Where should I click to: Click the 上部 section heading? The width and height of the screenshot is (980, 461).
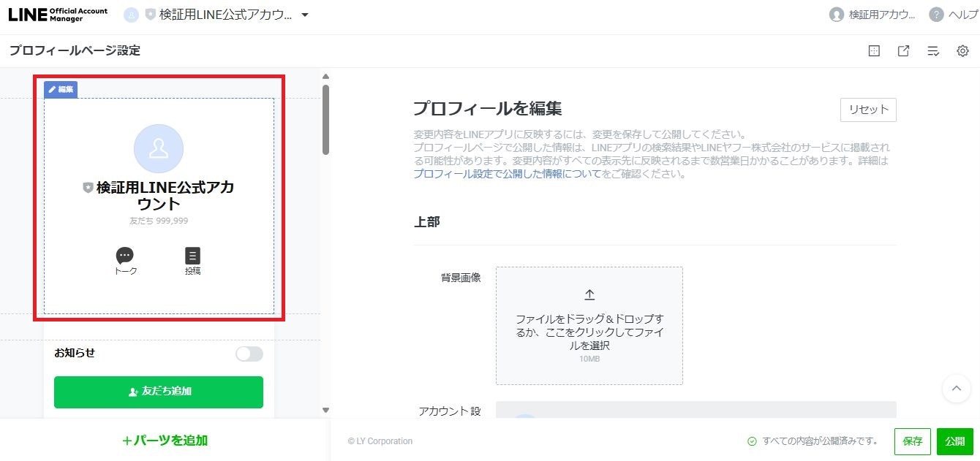[427, 222]
